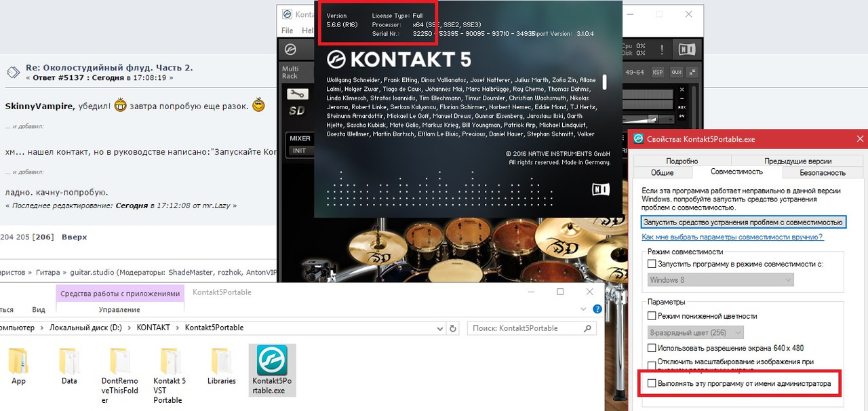868x411 pixels.
Task: Click the about screen credits scrollbar
Action: coord(604,82)
